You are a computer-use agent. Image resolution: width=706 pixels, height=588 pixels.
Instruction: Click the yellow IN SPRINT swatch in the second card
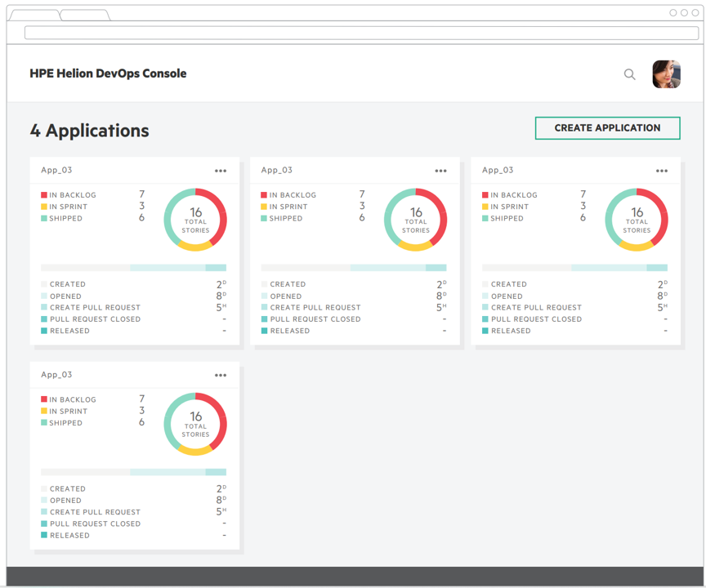(264, 207)
